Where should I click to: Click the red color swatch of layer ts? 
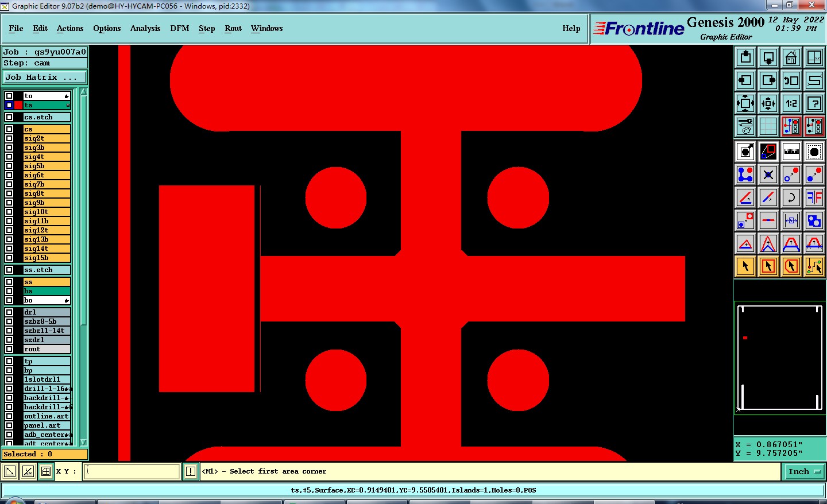tap(18, 105)
